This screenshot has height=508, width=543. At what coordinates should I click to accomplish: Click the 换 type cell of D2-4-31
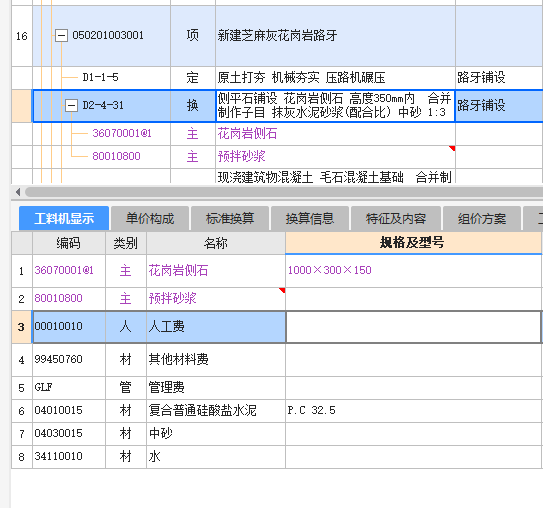click(x=193, y=106)
